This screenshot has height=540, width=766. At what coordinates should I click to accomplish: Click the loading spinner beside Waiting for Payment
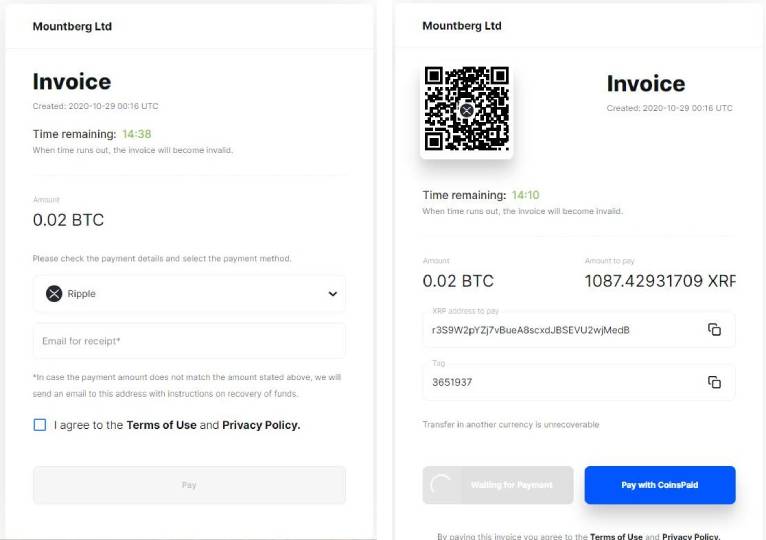441,485
